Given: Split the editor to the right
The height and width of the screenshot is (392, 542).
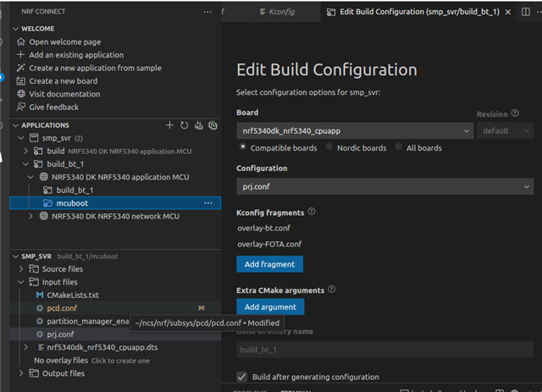Looking at the screenshot, I should 525,12.
